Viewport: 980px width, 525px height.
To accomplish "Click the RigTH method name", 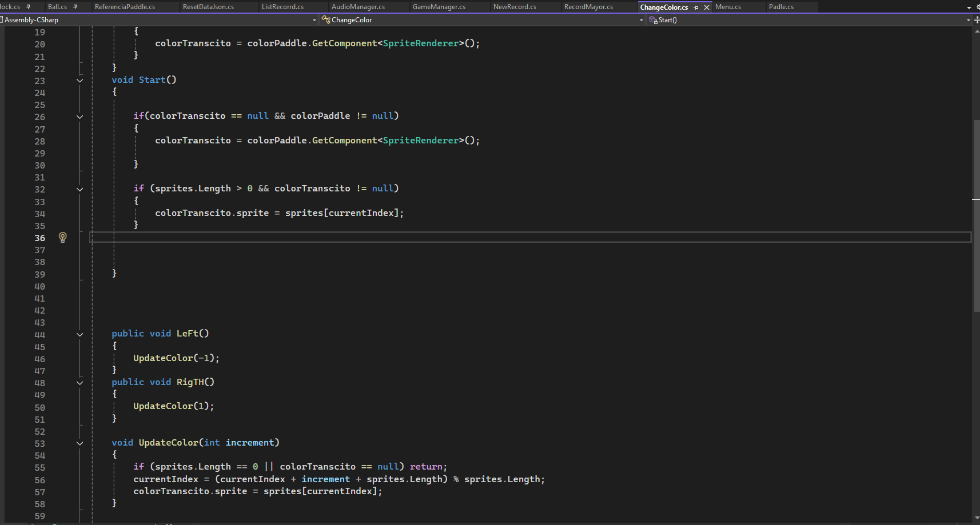I will (x=190, y=382).
